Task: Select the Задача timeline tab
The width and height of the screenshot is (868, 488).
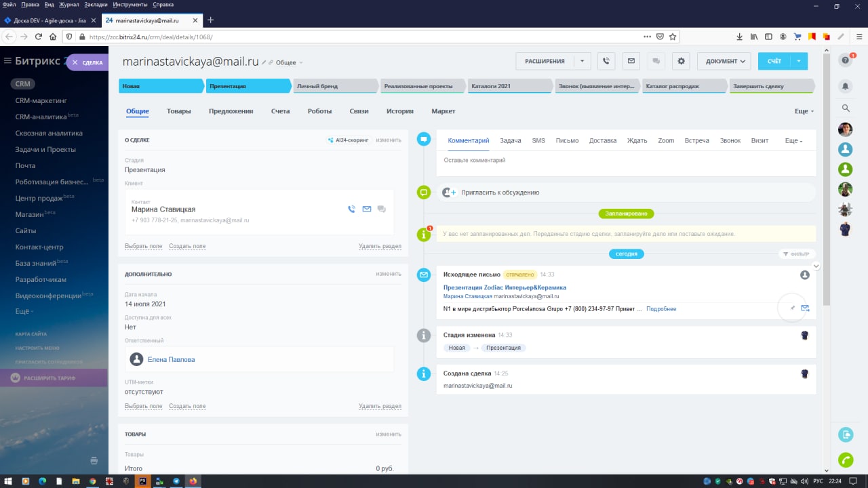Action: 511,141
